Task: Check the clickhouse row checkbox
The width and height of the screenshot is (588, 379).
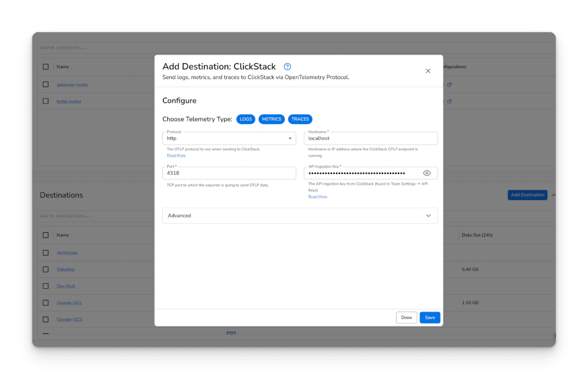Action: [46, 253]
